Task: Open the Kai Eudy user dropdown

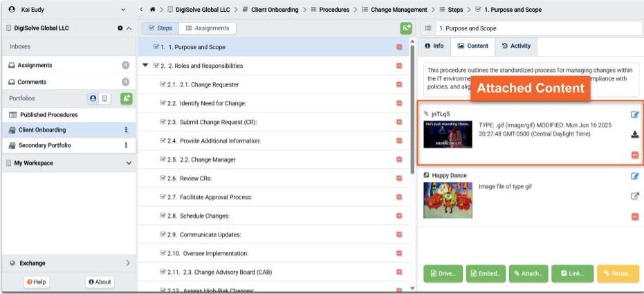Action: click(123, 10)
